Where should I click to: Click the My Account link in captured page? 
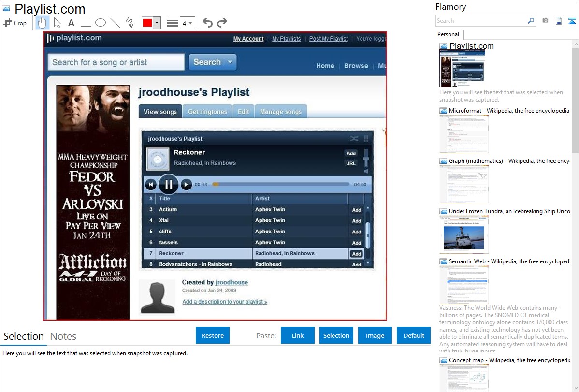pyautogui.click(x=248, y=39)
